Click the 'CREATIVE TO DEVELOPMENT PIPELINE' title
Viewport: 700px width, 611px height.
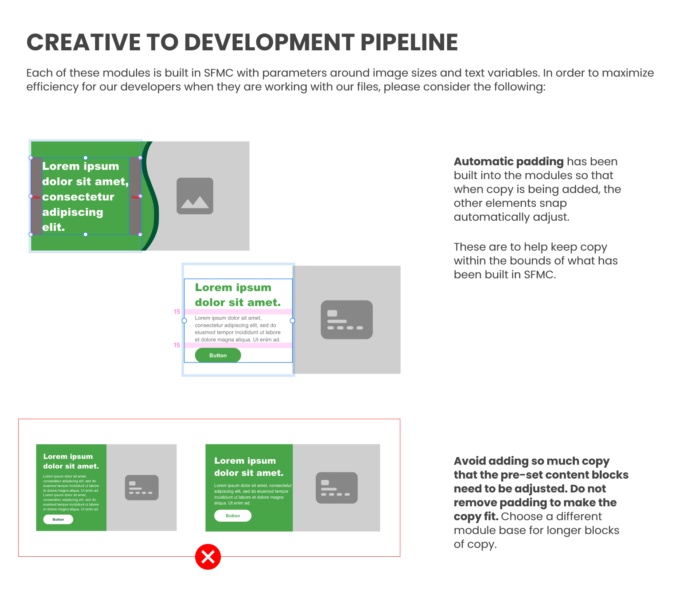(x=242, y=42)
